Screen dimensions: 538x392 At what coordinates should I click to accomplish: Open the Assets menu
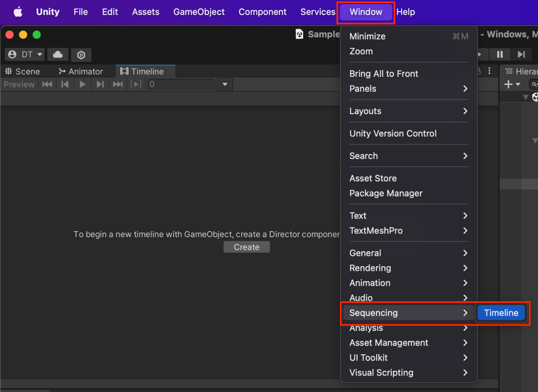click(x=146, y=12)
